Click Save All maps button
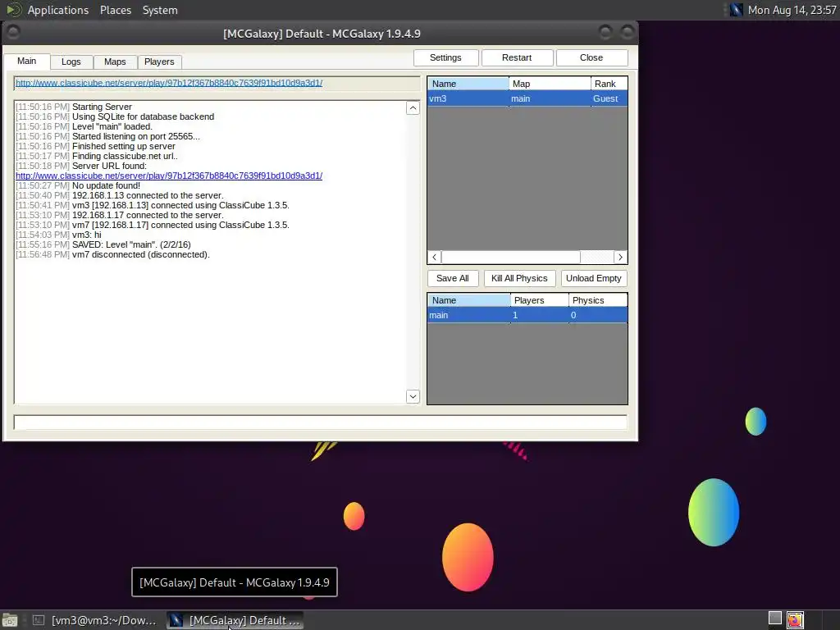Screen dimensions: 840x630 453,279
